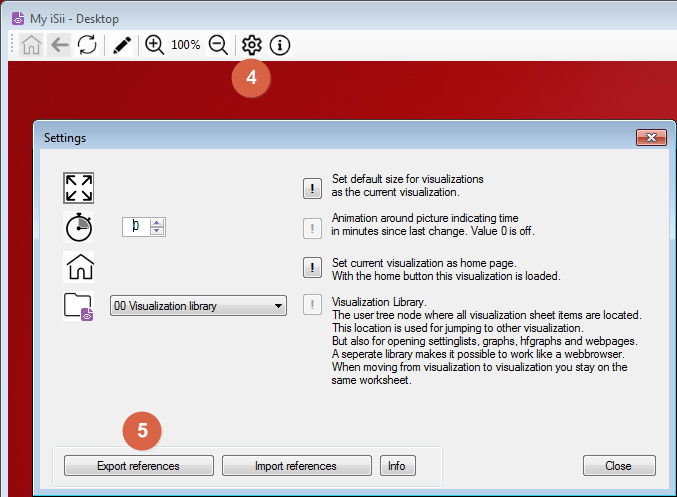Open the info circle icon in toolbar
This screenshot has height=497, width=677.
pos(280,45)
